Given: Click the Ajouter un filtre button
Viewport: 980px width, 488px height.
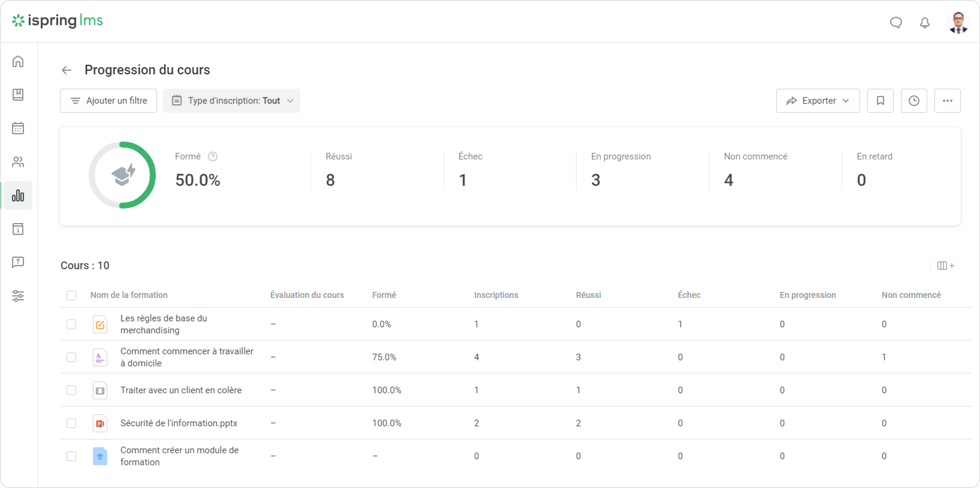Looking at the screenshot, I should pos(108,101).
